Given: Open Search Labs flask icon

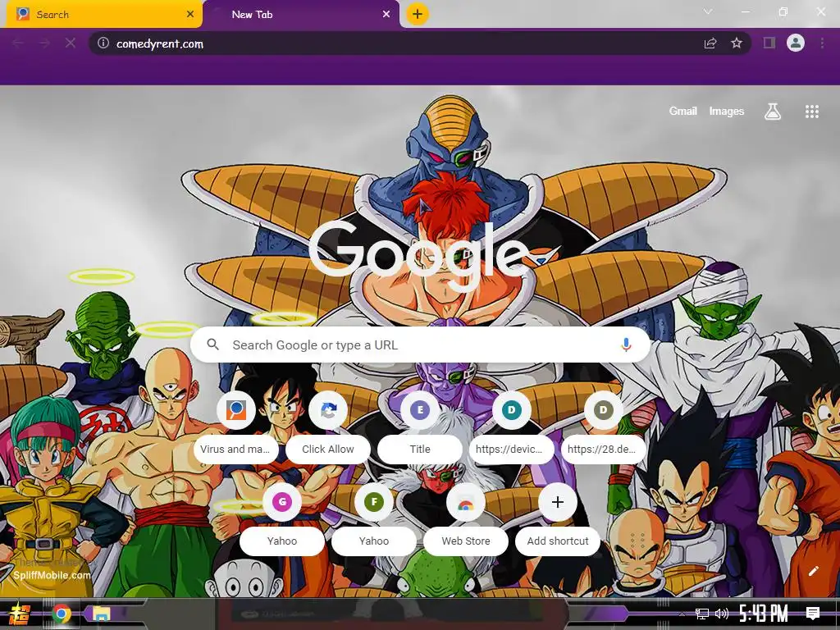Looking at the screenshot, I should [773, 112].
